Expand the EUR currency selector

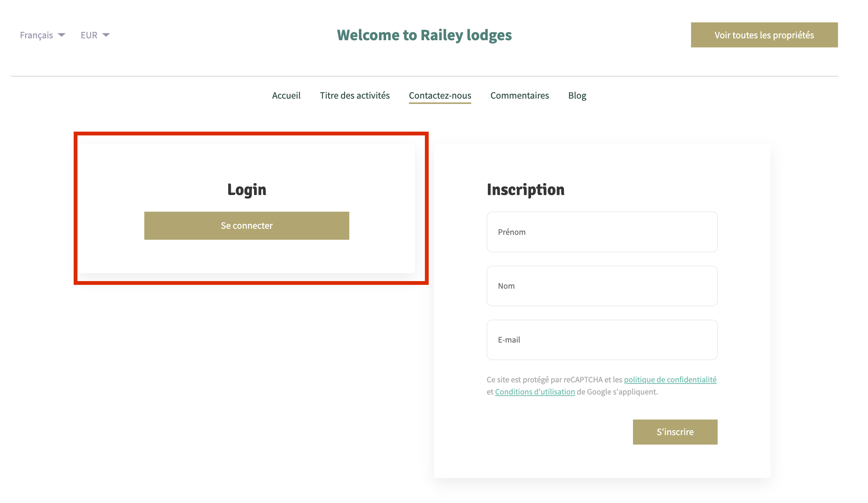[89, 35]
